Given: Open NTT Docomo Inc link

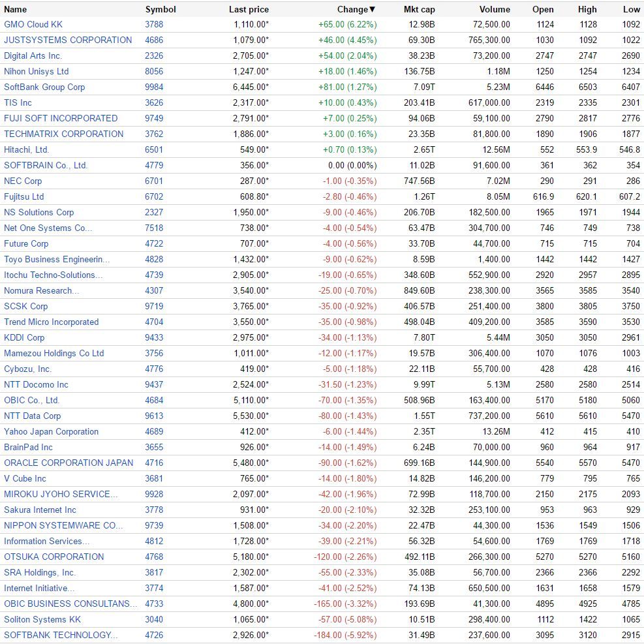Looking at the screenshot, I should click(x=36, y=384).
